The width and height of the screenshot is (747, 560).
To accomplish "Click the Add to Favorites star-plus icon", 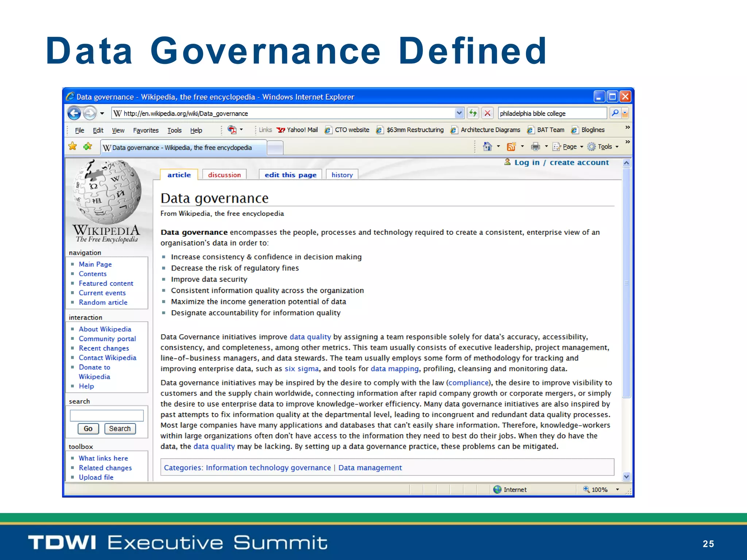I will point(88,146).
